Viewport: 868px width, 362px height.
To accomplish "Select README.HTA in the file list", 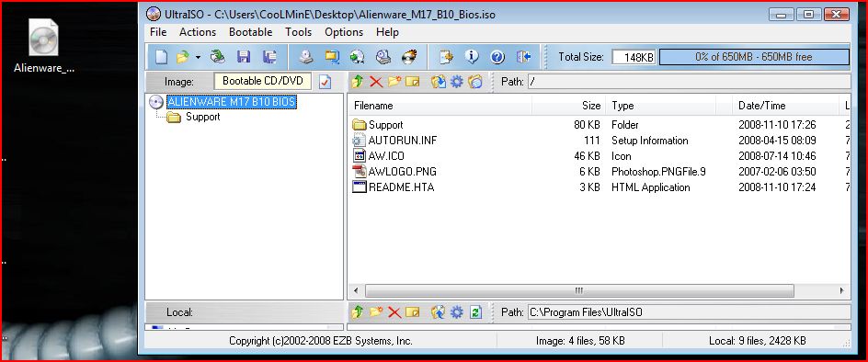I will tap(401, 187).
